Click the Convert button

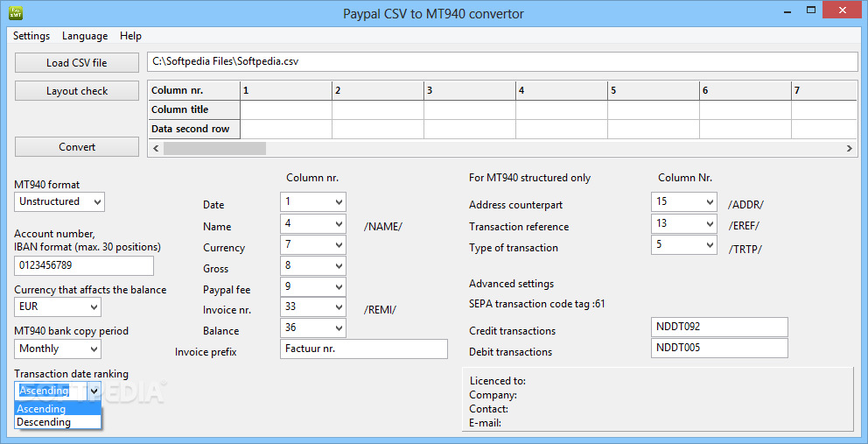point(76,147)
